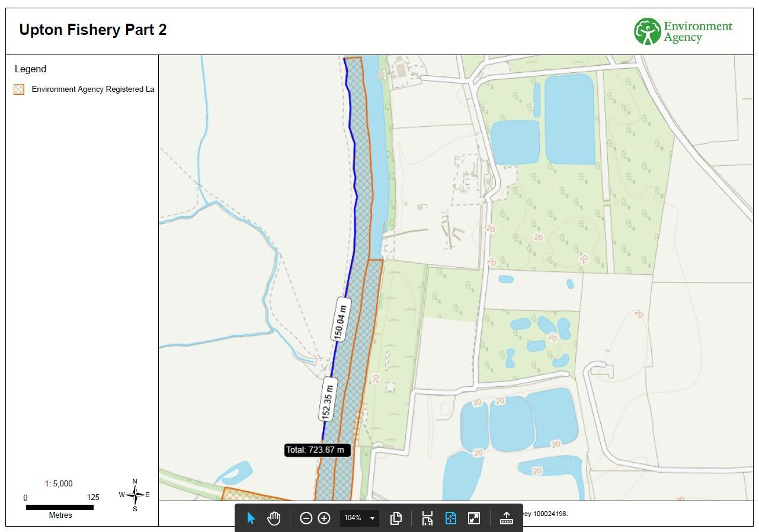The image size is (759, 532).
Task: Click the 152.35 m measurement label
Action: point(327,399)
